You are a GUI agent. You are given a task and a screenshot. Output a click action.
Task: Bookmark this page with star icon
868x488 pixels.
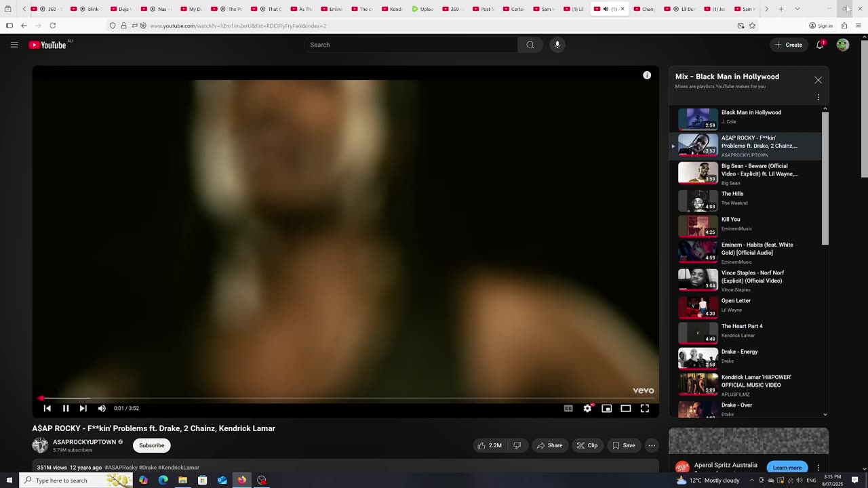click(752, 26)
